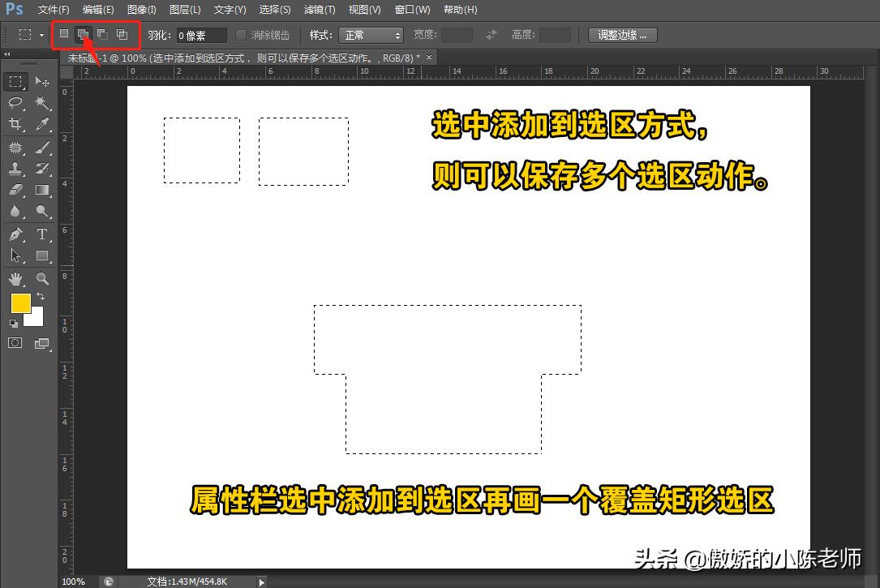
Task: Select the Clone Stamp tool
Action: (x=16, y=168)
